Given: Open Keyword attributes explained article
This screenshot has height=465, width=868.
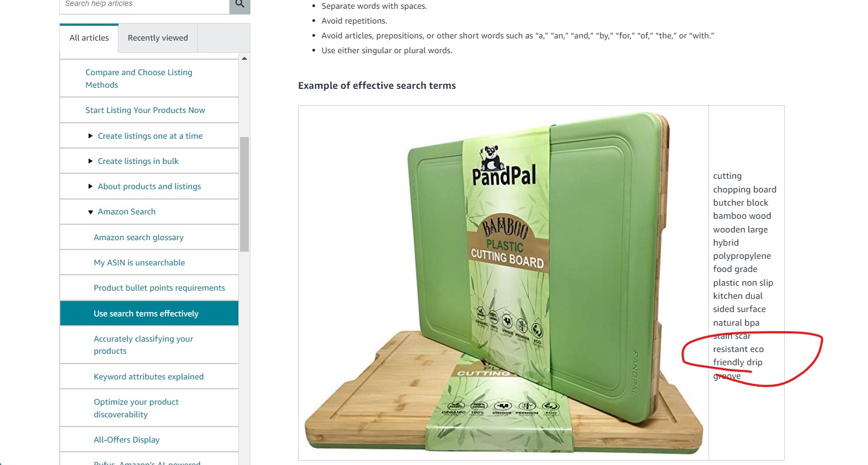Looking at the screenshot, I should point(149,377).
